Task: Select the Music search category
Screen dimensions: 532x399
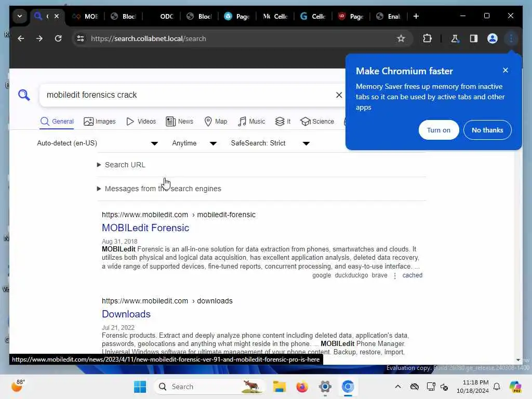Action: coord(251,122)
